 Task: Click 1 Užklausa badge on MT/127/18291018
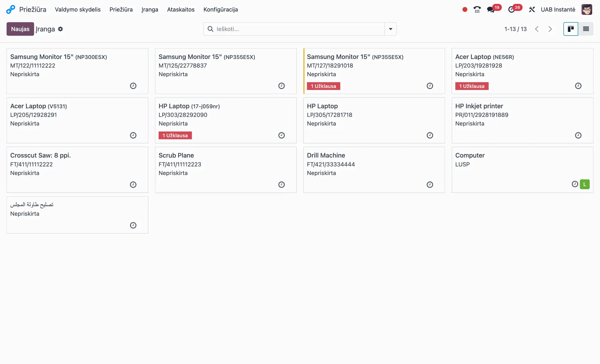tap(323, 86)
